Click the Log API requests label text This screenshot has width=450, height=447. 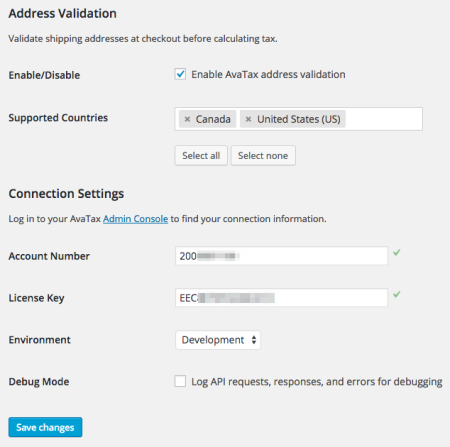coord(317,382)
